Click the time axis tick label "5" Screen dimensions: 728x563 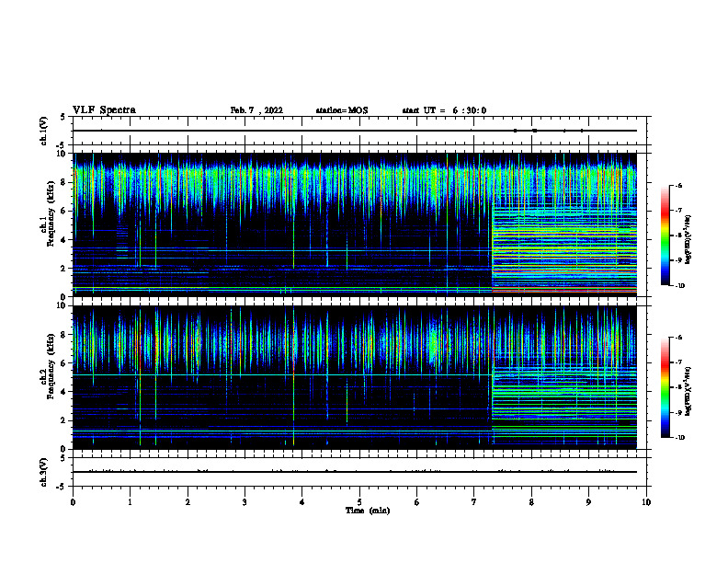click(359, 501)
